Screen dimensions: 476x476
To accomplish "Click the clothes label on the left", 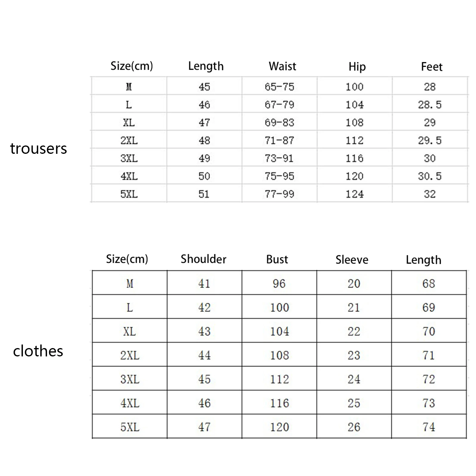I will click(x=38, y=351).
